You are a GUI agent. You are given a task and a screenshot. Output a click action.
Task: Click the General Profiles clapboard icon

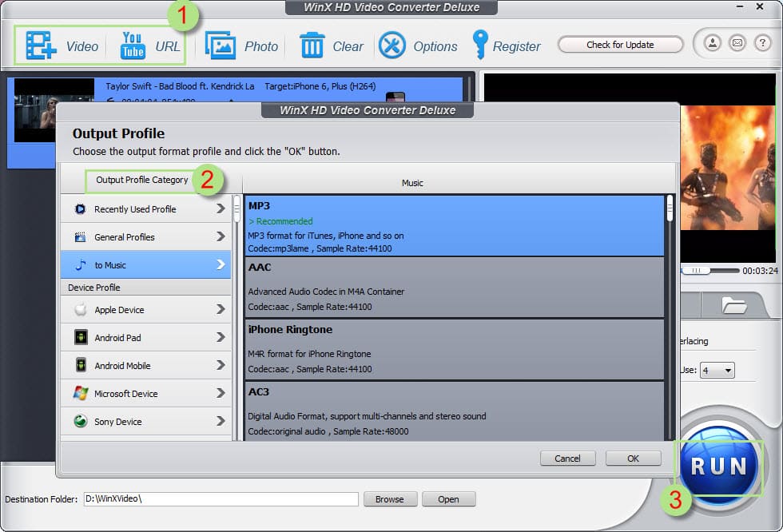pos(80,237)
